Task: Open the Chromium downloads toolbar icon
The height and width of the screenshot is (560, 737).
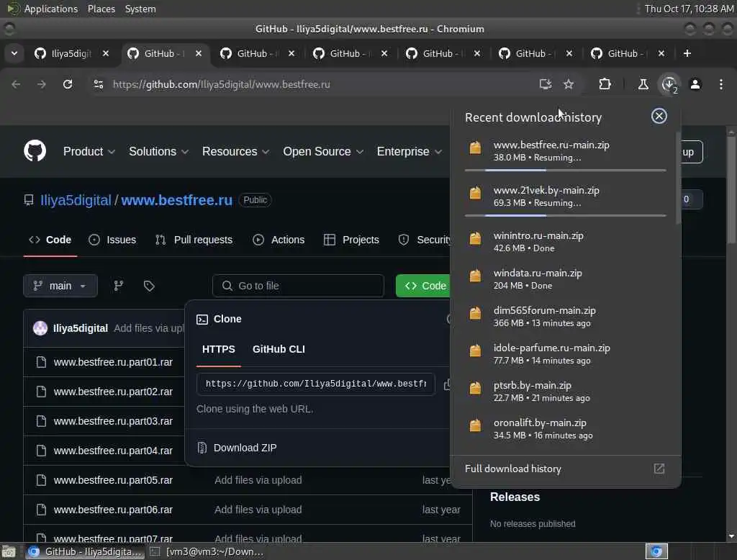Action: pyautogui.click(x=669, y=84)
